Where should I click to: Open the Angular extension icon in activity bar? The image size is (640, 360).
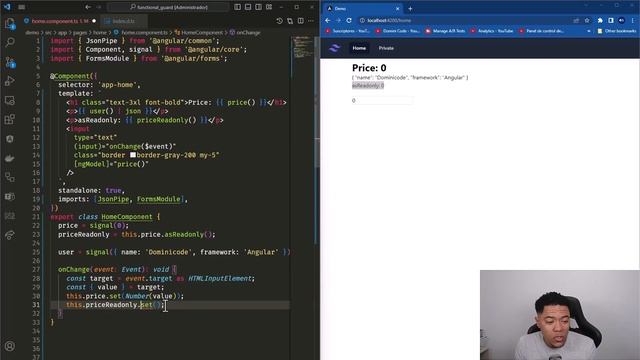(x=10, y=138)
